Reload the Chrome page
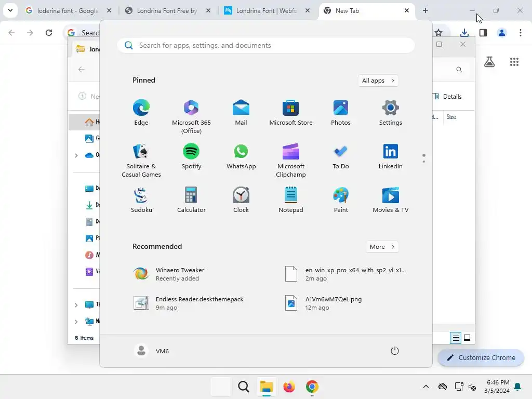This screenshot has height=399, width=532. coord(49,33)
